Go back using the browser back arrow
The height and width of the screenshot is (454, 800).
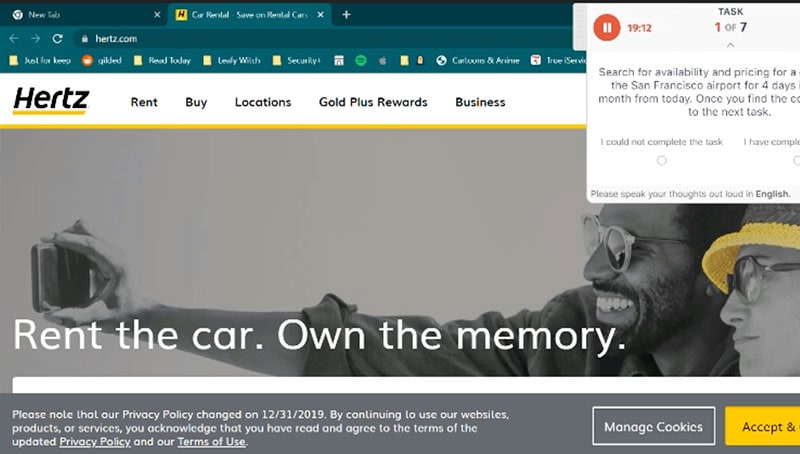click(14, 38)
